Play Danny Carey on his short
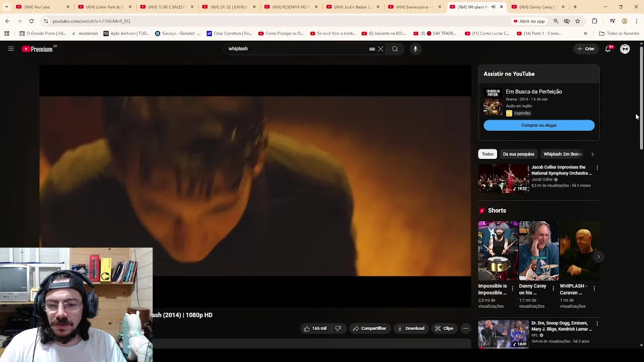 pyautogui.click(x=538, y=251)
